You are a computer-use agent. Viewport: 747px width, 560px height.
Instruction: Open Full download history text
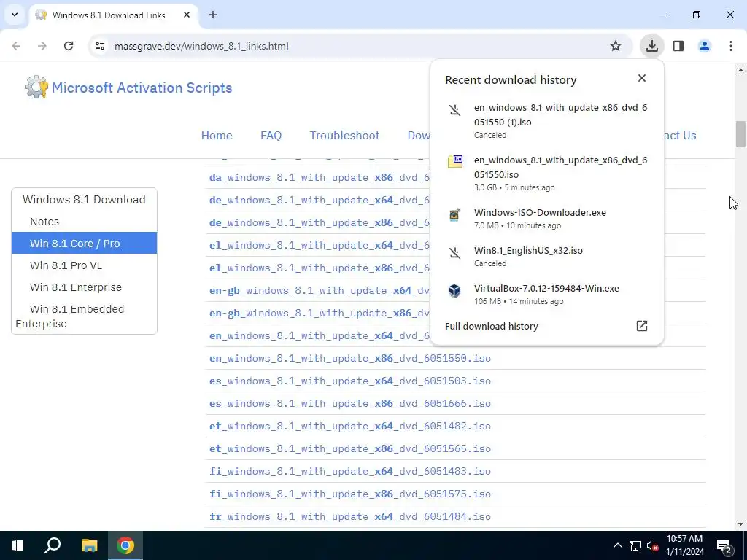(491, 326)
